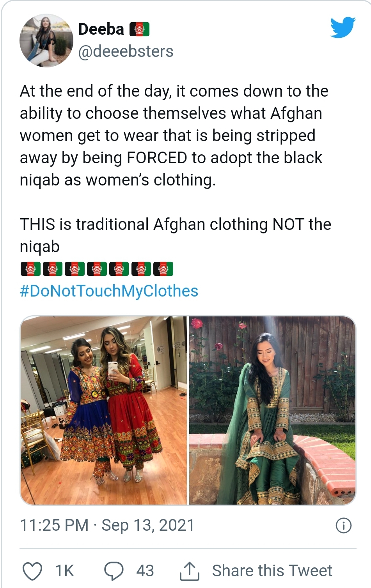Click the 1K likes count

pyautogui.click(x=64, y=571)
